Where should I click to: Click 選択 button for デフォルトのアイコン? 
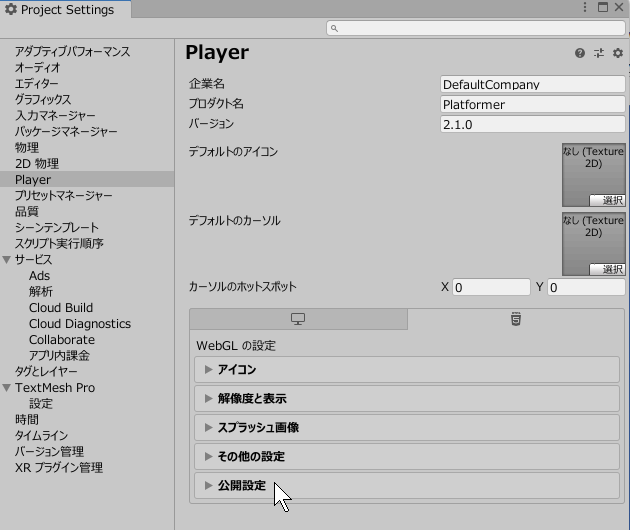point(607,200)
